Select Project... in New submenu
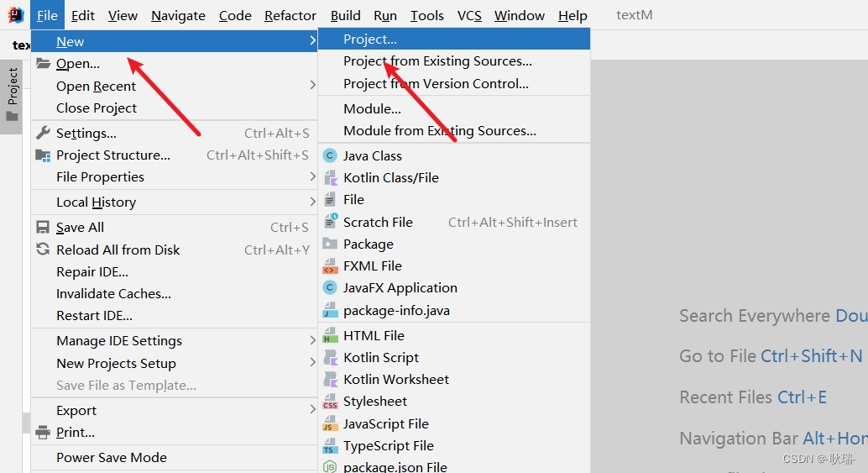 click(454, 39)
